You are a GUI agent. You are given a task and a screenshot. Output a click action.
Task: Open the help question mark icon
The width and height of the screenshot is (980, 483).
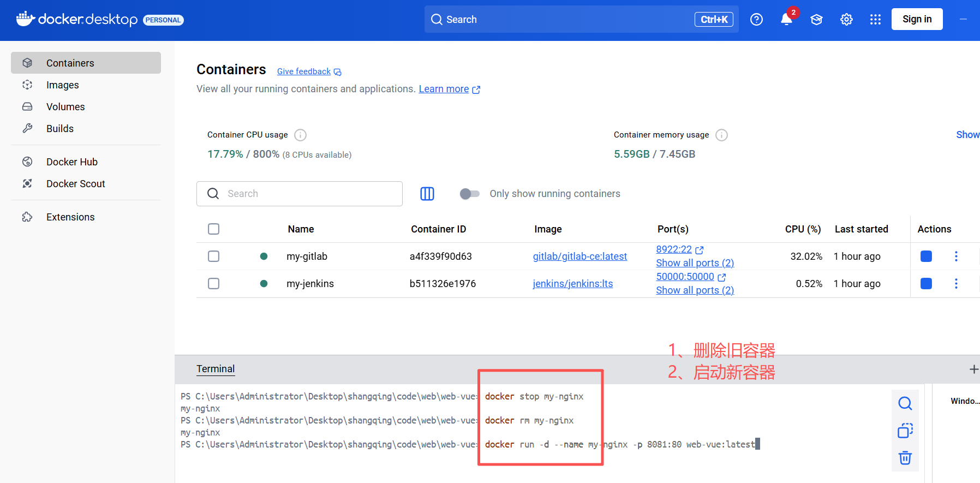pos(756,20)
